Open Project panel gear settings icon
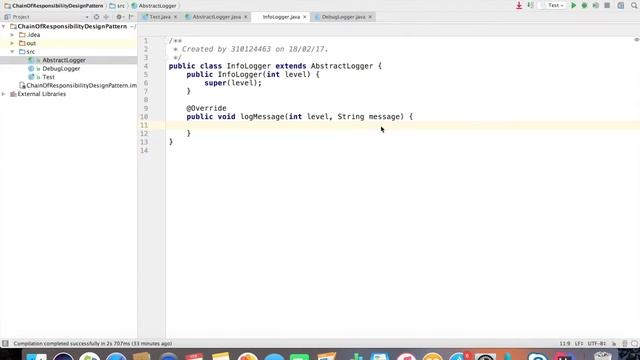Viewport: 640px width, 360px height. coord(119,17)
